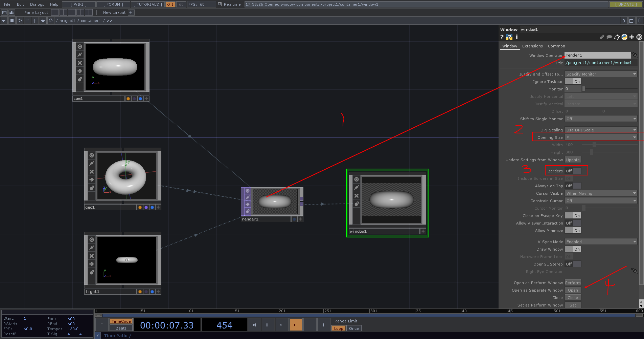
Task: Open the Dialogs menu
Action: coord(37,4)
